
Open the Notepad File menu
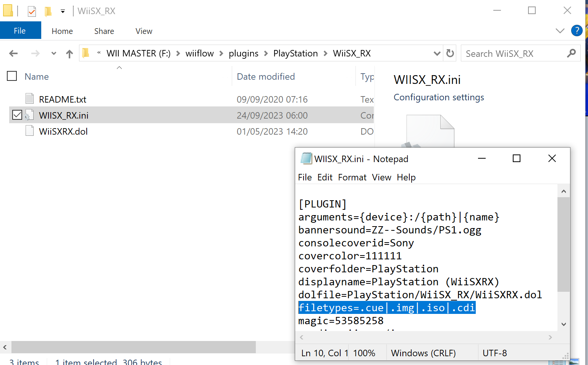click(x=305, y=177)
